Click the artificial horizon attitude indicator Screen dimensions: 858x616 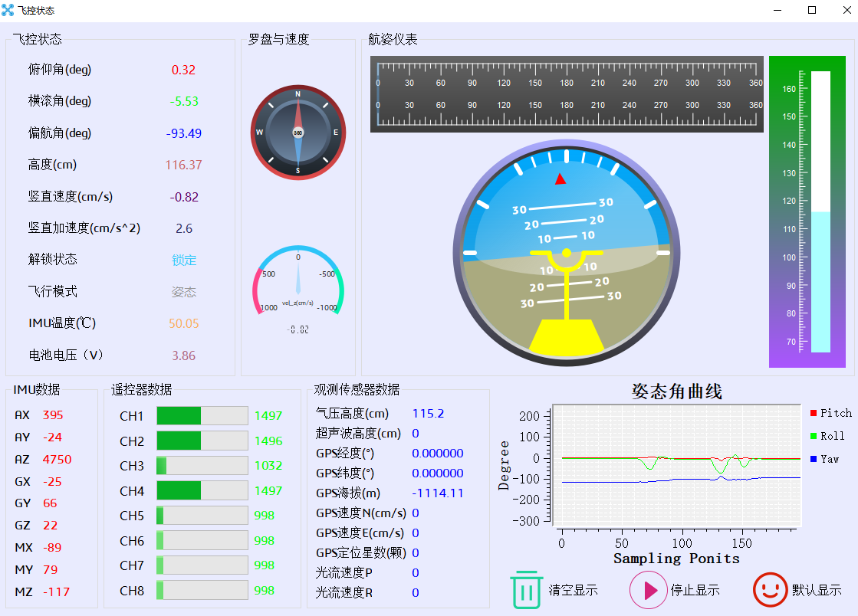tap(567, 253)
